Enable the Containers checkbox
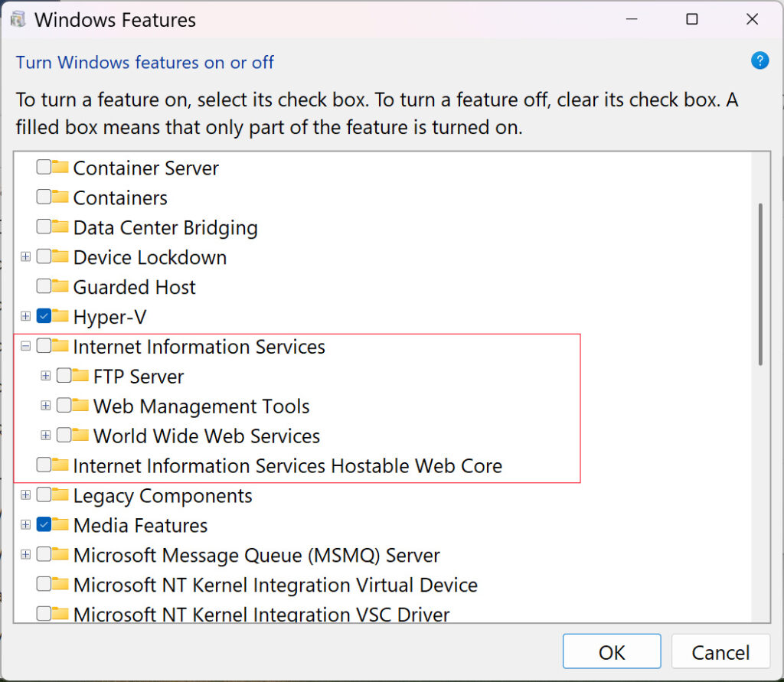 (x=44, y=197)
